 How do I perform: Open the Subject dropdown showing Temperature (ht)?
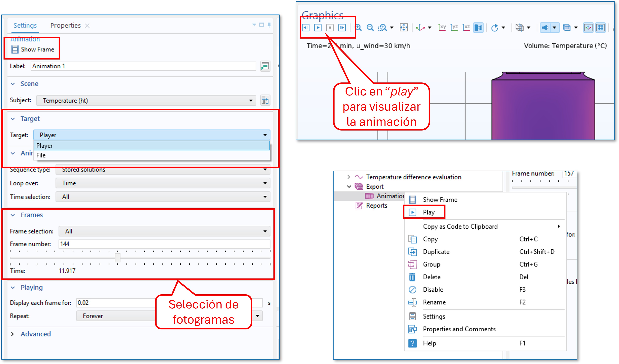click(146, 101)
